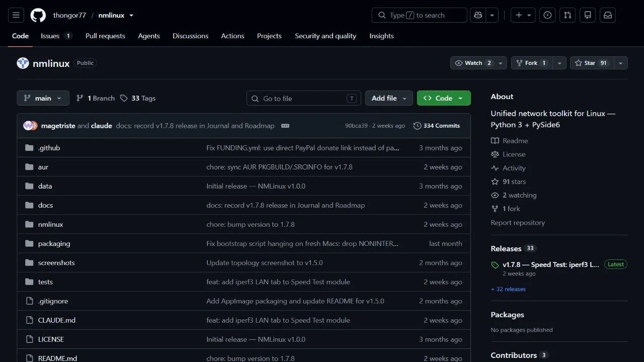Screen dimensions: 644x362
Task: Click the nmlinux repository avatar
Action: (23, 63)
